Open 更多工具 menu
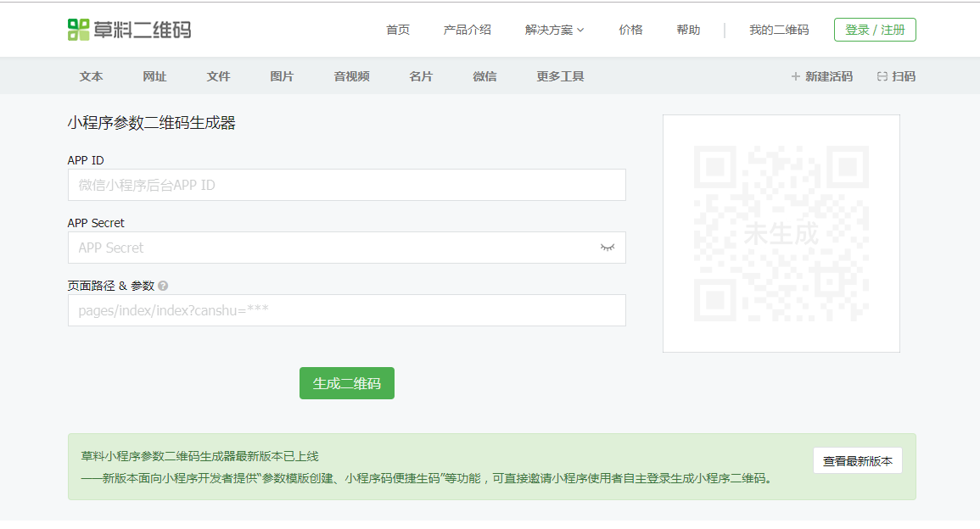This screenshot has height=529, width=980. click(560, 76)
